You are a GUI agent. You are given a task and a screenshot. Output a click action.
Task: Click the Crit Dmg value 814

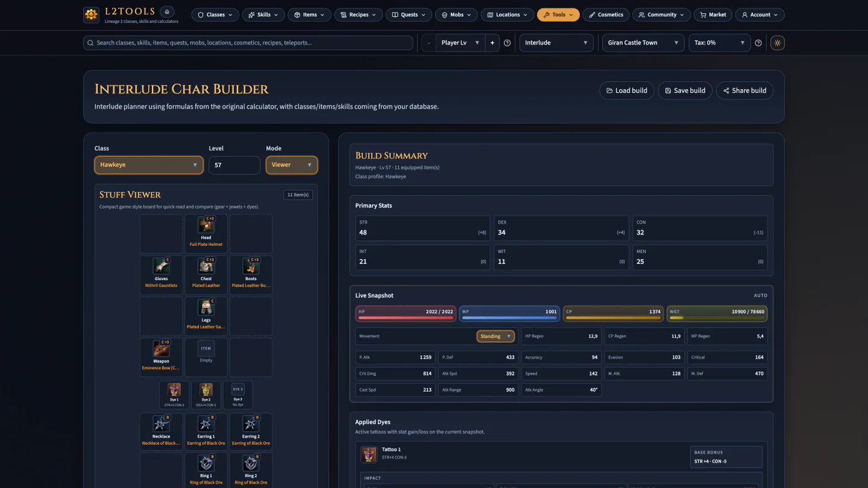click(x=427, y=374)
